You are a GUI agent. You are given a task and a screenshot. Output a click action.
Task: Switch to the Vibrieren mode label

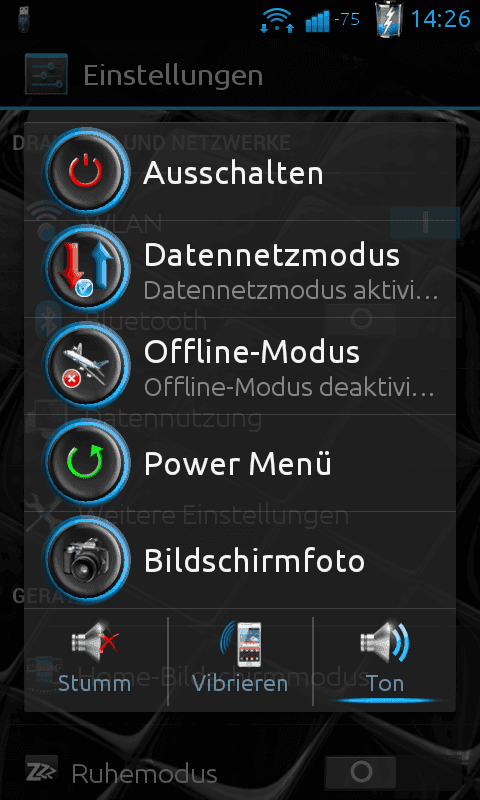(x=240, y=684)
